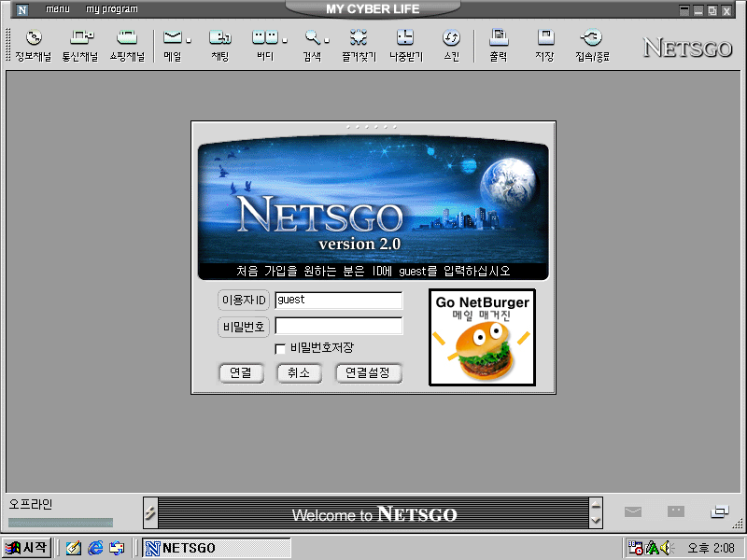The image size is (747, 560).
Task: Open the menu item in title bar
Action: pyautogui.click(x=58, y=9)
